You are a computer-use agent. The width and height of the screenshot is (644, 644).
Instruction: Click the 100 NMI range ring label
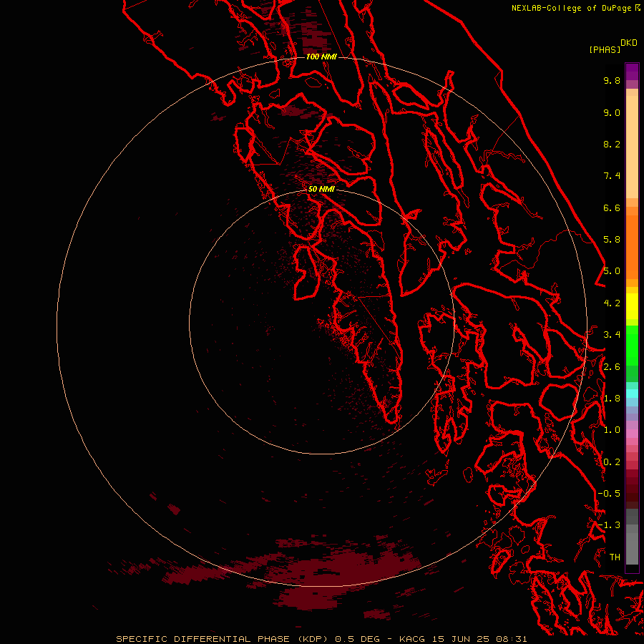point(321,57)
